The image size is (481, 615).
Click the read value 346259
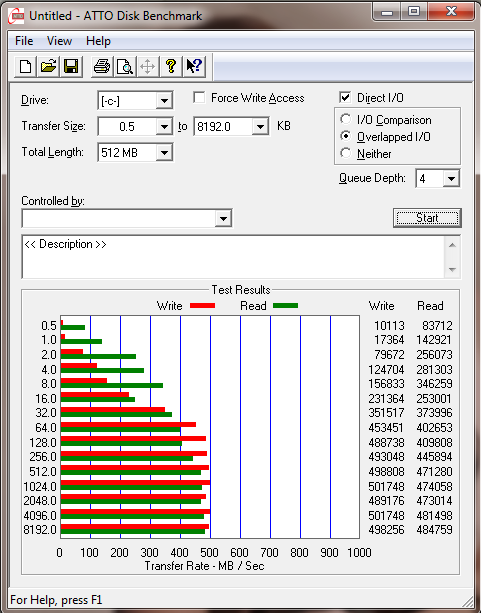[434, 384]
